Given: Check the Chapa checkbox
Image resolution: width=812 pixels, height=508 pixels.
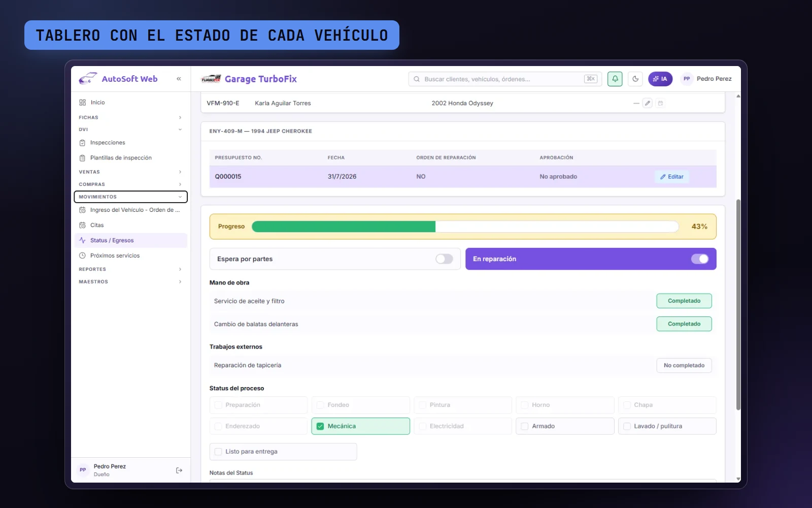Looking at the screenshot, I should (x=627, y=405).
